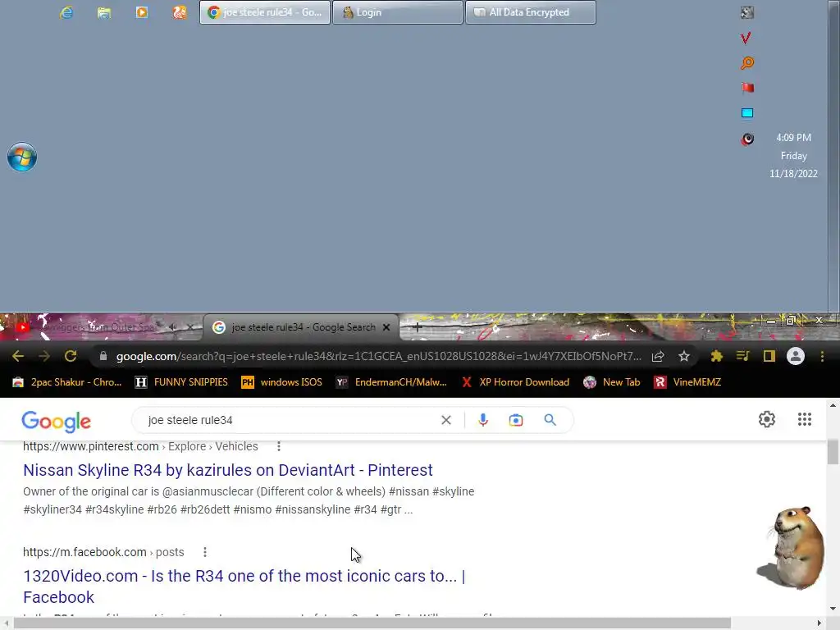The width and height of the screenshot is (840, 630).
Task: Show the 4:09 PM clock calendar
Action: tap(793, 155)
